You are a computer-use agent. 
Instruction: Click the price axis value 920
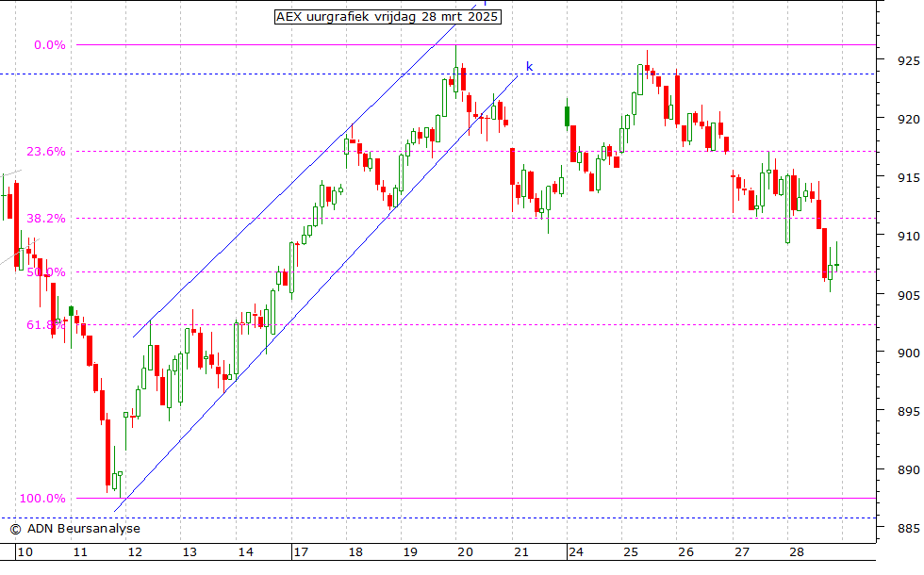click(x=908, y=119)
